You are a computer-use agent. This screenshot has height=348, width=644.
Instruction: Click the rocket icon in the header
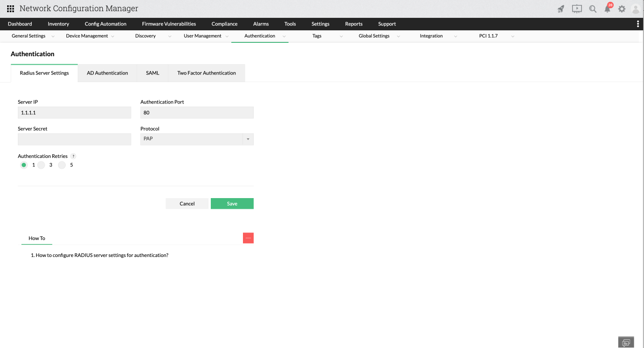click(x=561, y=9)
